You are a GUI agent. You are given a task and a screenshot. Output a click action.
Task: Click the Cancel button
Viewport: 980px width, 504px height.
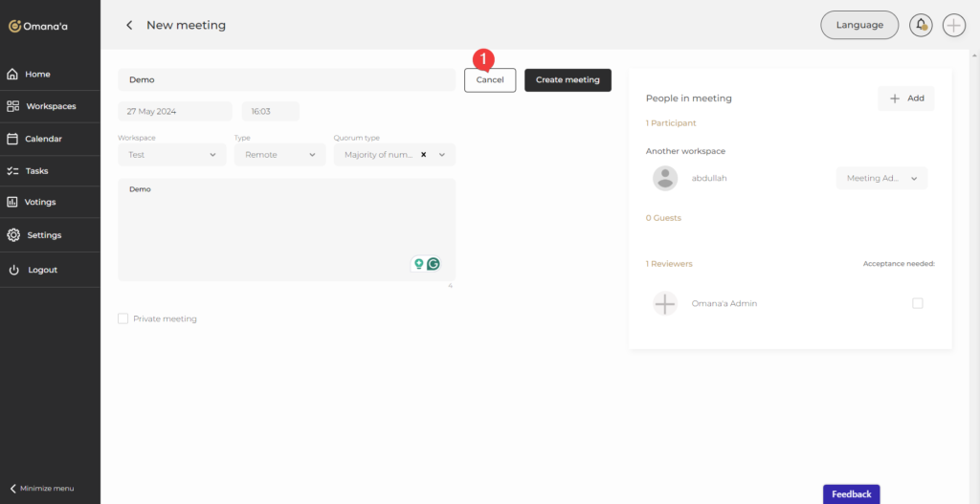(490, 80)
